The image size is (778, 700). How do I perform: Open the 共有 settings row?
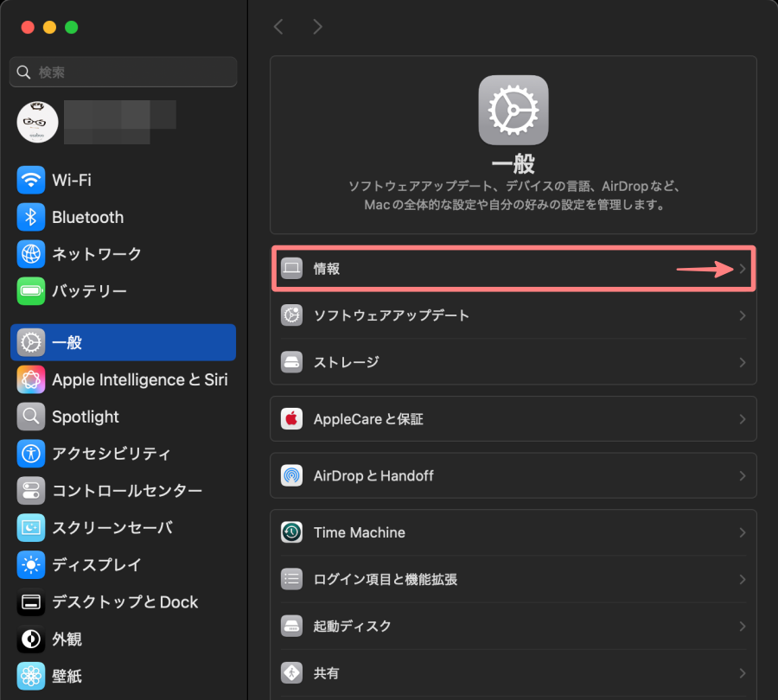513,673
